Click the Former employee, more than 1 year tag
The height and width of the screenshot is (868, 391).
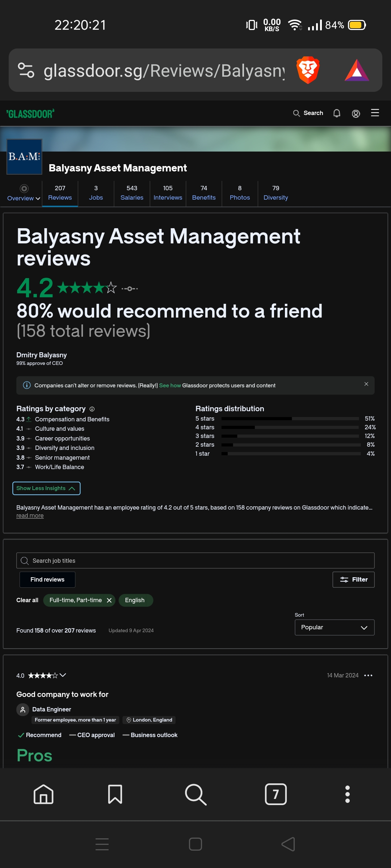click(75, 720)
